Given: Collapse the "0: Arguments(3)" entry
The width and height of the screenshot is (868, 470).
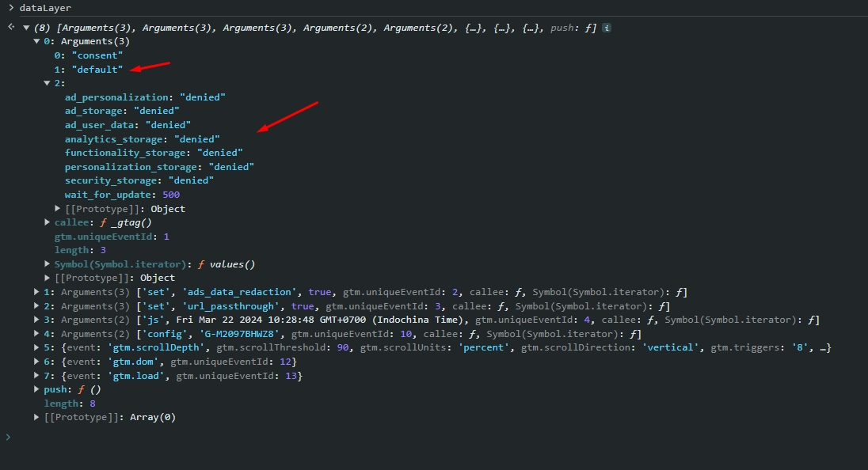Looking at the screenshot, I should pos(36,41).
